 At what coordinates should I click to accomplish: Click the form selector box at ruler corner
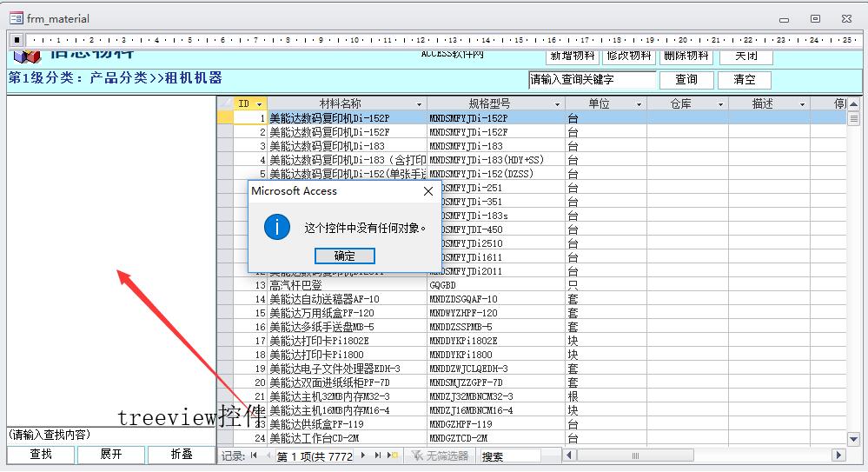17,40
